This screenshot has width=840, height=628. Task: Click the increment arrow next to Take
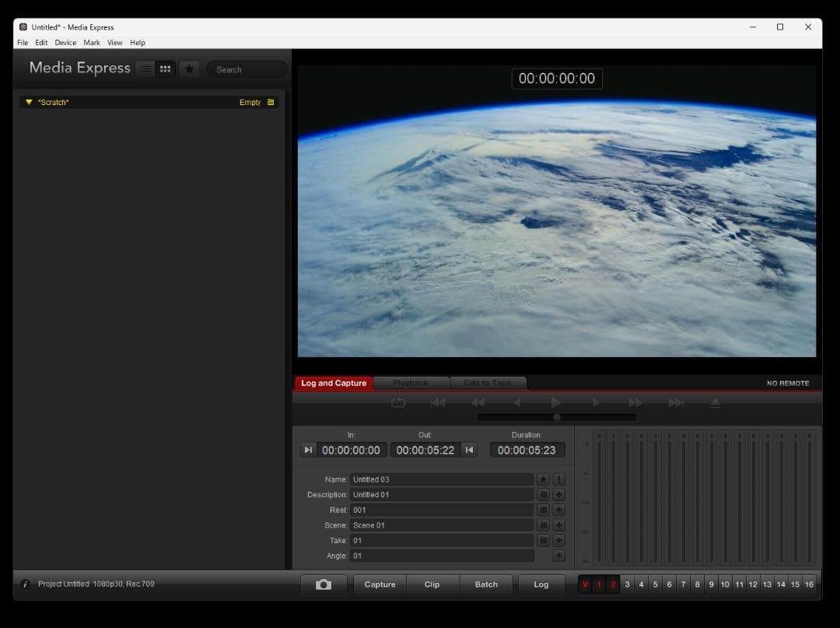click(558, 540)
